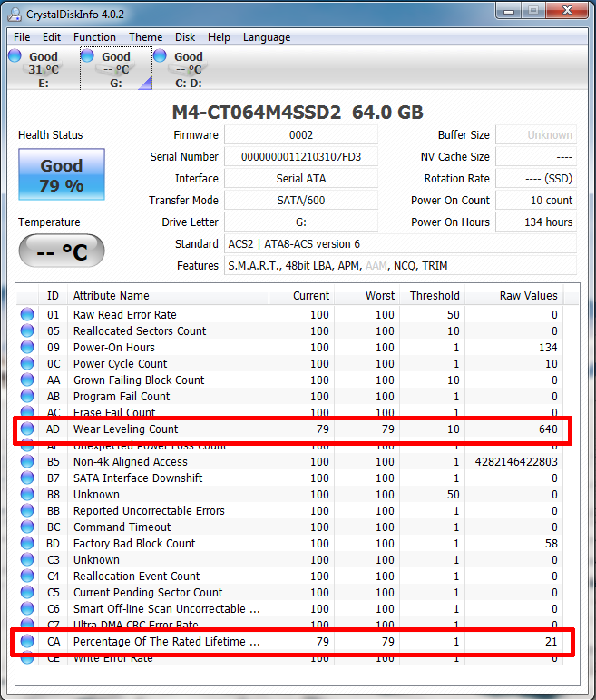Viewport: 596px width, 700px height.
Task: Click the Serial Number value field
Action: (x=301, y=157)
